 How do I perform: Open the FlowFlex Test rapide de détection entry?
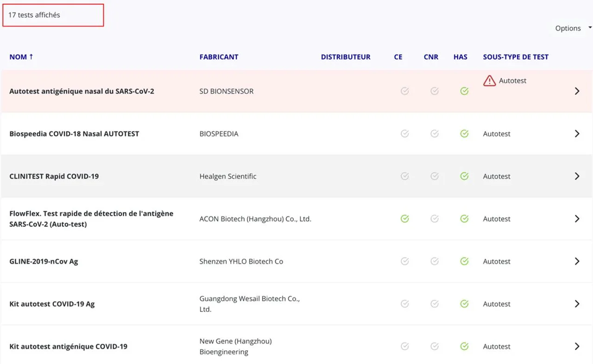click(x=91, y=219)
